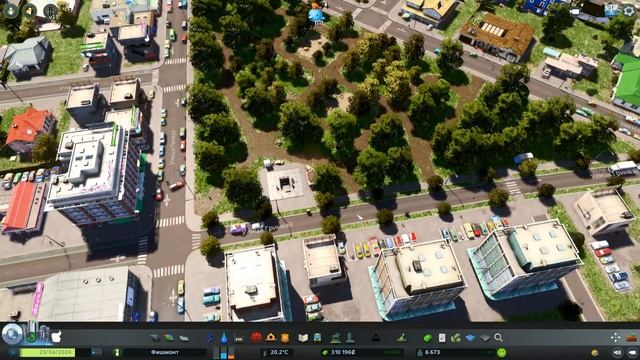
Task: Select the blue chirper marker in park
Action: (x=316, y=14)
